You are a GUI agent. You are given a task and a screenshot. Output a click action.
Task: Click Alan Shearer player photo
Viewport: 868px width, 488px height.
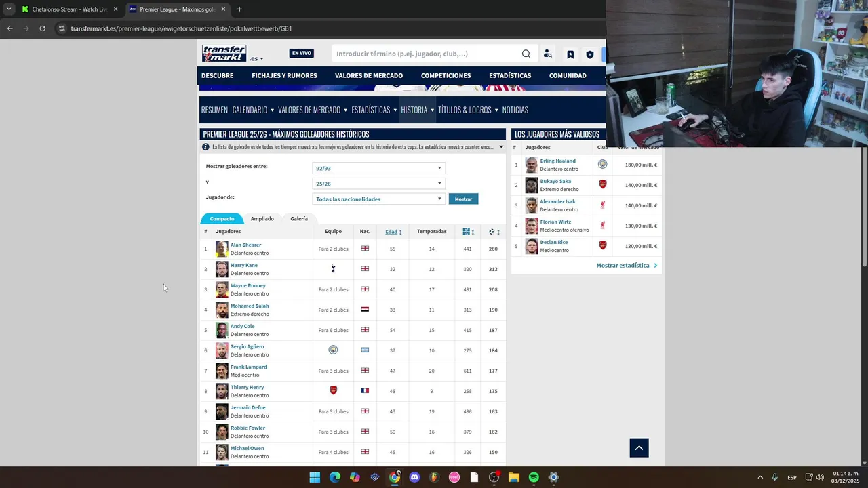coord(222,249)
